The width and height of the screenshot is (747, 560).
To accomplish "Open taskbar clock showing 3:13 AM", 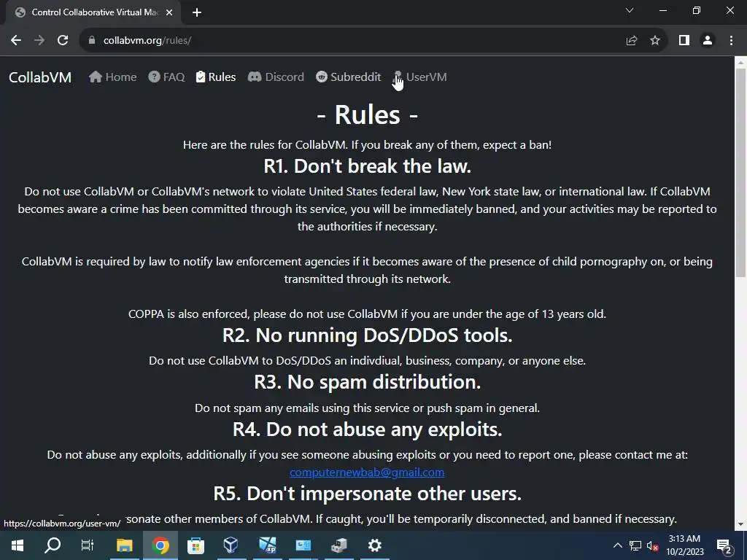I will pyautogui.click(x=684, y=545).
